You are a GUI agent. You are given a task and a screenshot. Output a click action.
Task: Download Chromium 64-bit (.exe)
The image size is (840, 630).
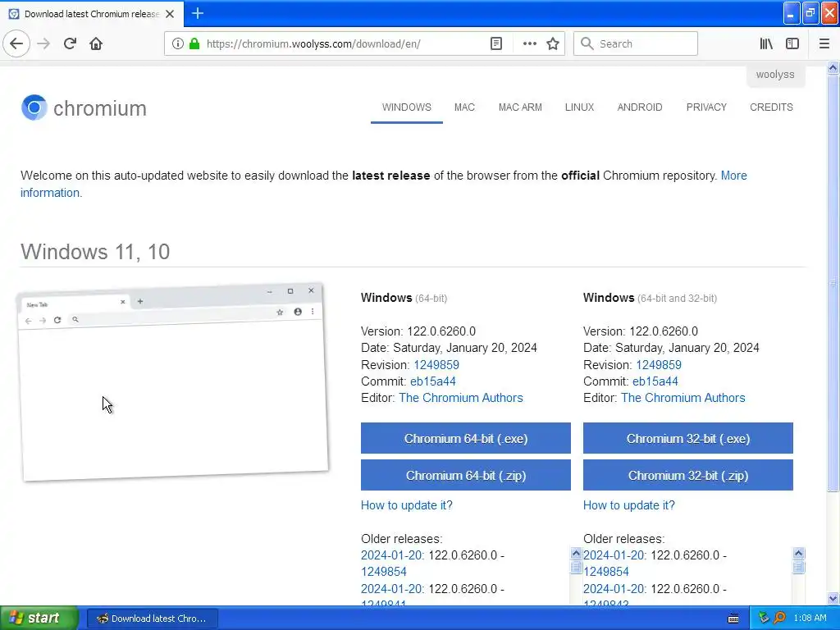466,438
